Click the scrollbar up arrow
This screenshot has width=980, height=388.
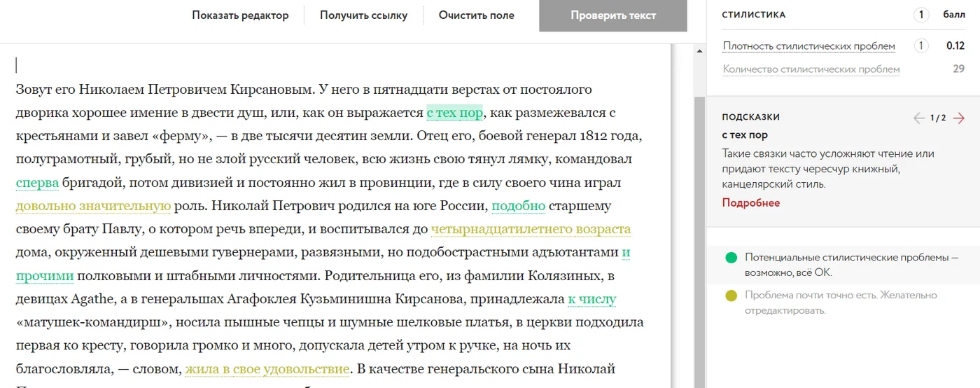[x=699, y=51]
